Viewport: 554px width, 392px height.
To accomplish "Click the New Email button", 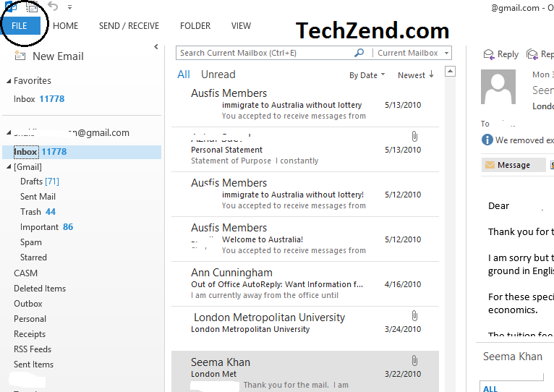I will (x=49, y=56).
